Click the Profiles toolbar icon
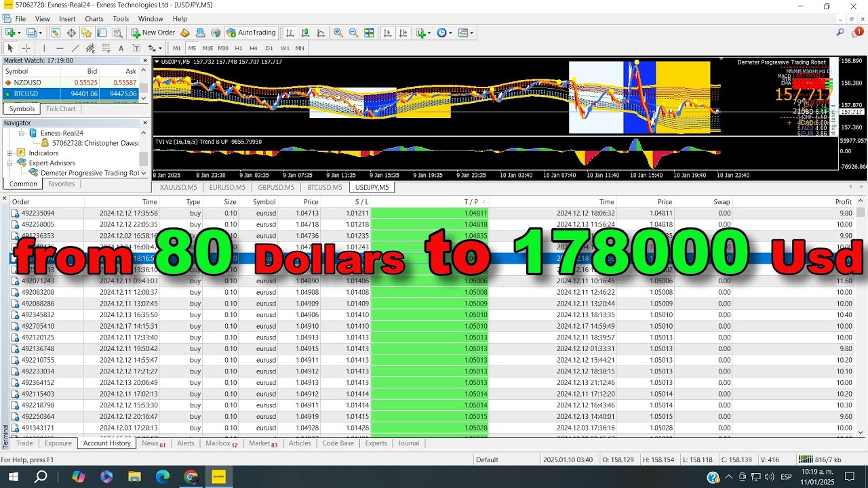The image size is (868, 488). 31,33
